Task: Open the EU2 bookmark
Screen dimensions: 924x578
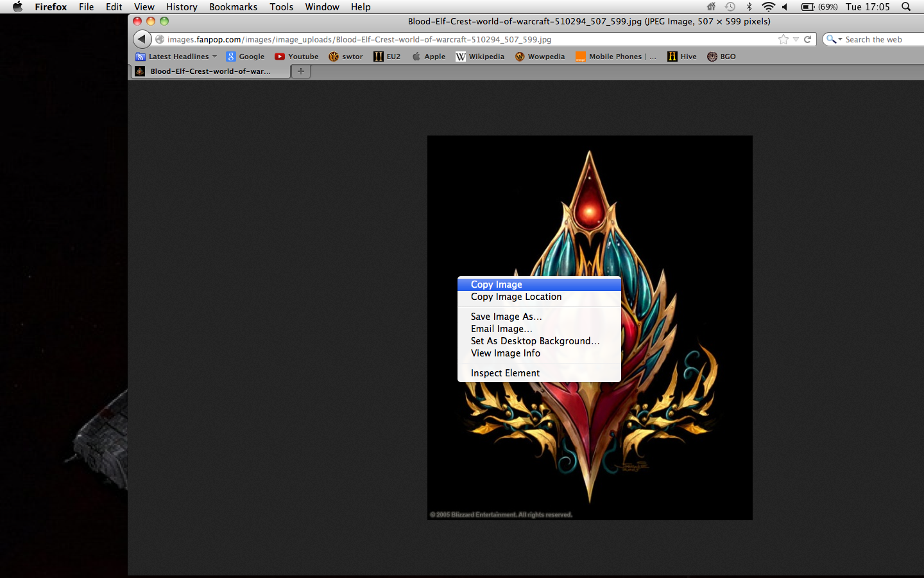Action: coord(387,57)
